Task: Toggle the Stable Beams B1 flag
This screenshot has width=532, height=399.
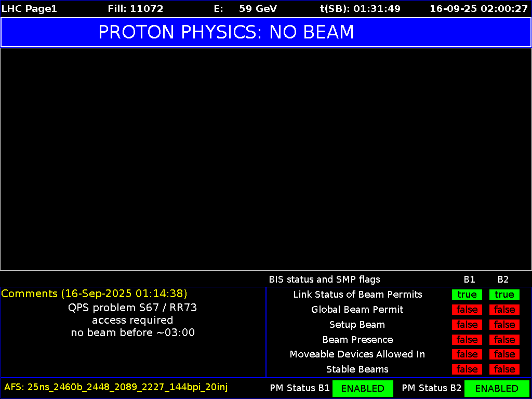Action: (467, 369)
